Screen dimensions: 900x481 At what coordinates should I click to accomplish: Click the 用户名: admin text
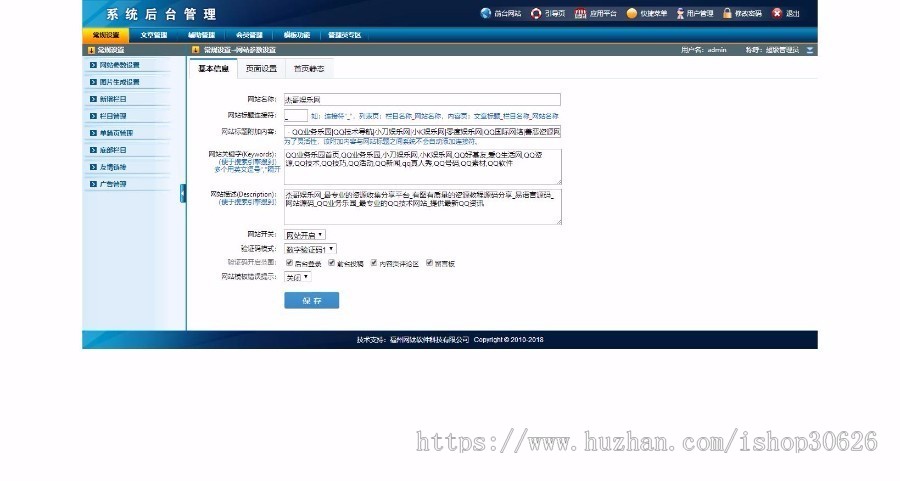point(704,50)
